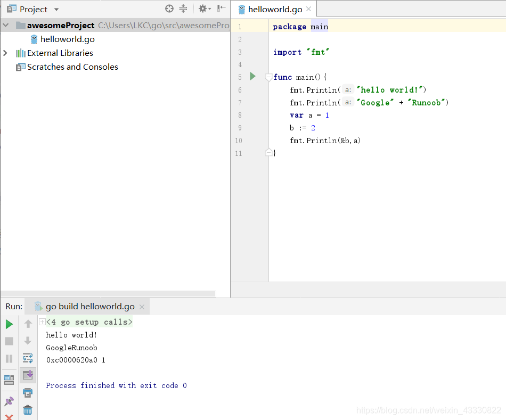Viewport: 506px width, 420px height.
Task: Expand the External Libraries node
Action: tap(5, 53)
